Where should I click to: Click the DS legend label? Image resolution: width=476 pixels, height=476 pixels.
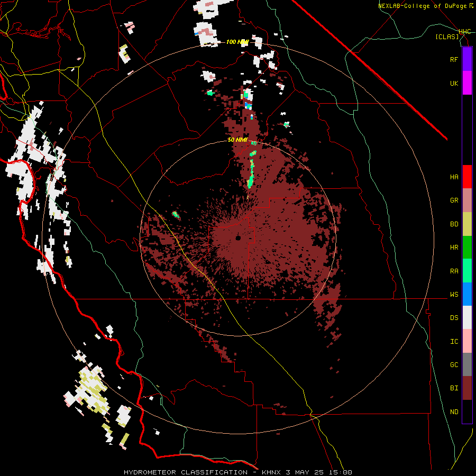[454, 318]
